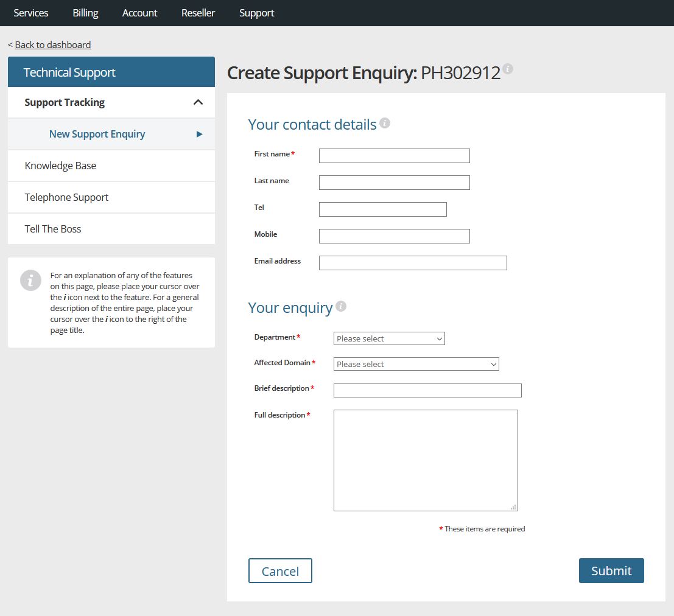The height and width of the screenshot is (616, 674).
Task: Click arrow icon beside New Support Enquiry
Action: [199, 134]
